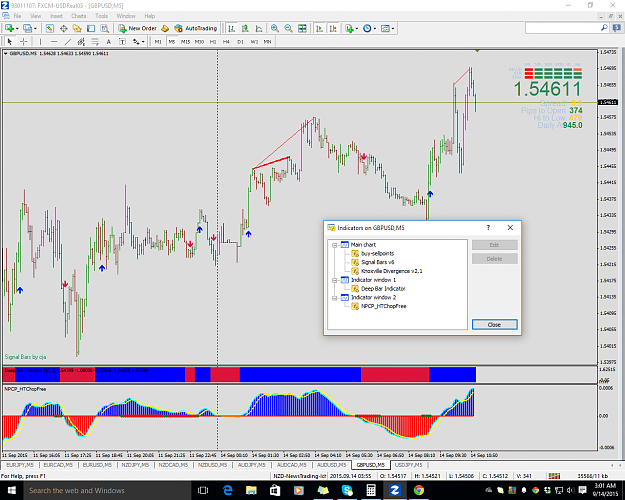Open a New Chart from toolbar
Screen dimensions: 625x500
point(9,28)
